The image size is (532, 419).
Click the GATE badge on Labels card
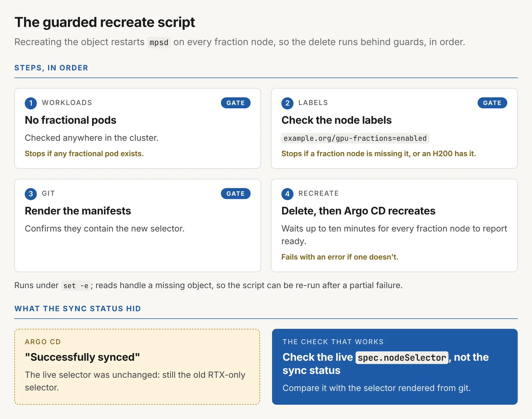(x=492, y=103)
